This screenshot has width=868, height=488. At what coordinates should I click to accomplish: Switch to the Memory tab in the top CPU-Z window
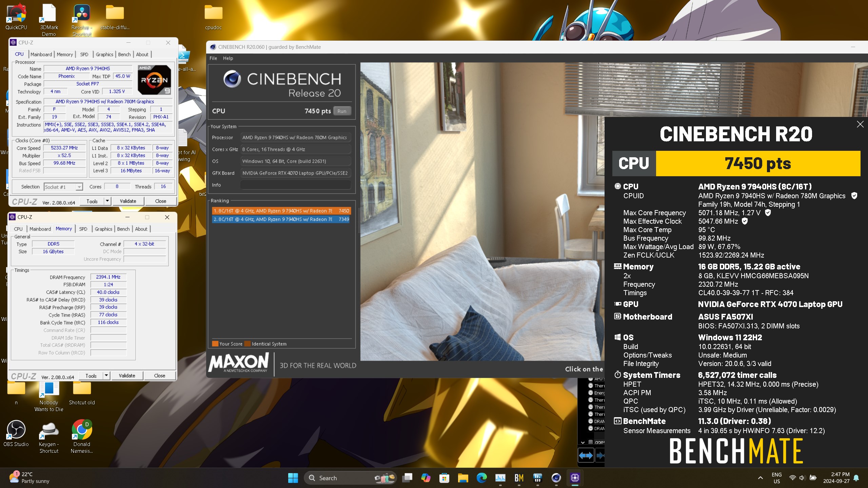tap(65, 55)
